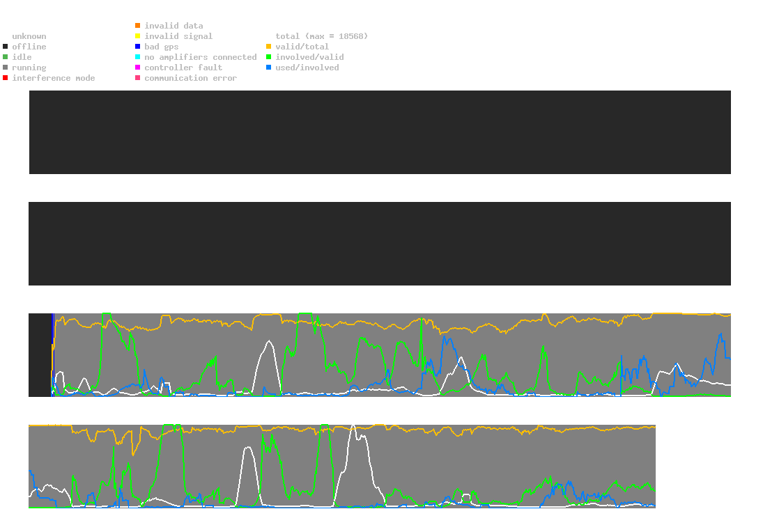Image resolution: width=763 pixels, height=532 pixels.
Task: Click the dark blue bad gps swatch
Action: 138,47
